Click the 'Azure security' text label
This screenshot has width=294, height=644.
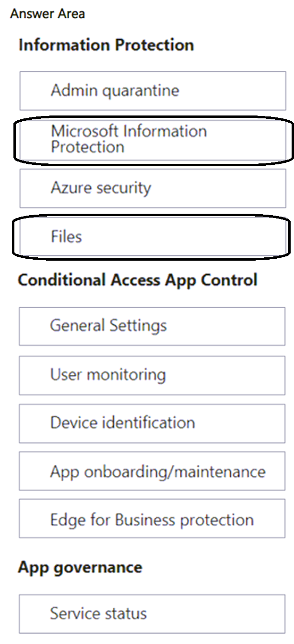click(101, 188)
